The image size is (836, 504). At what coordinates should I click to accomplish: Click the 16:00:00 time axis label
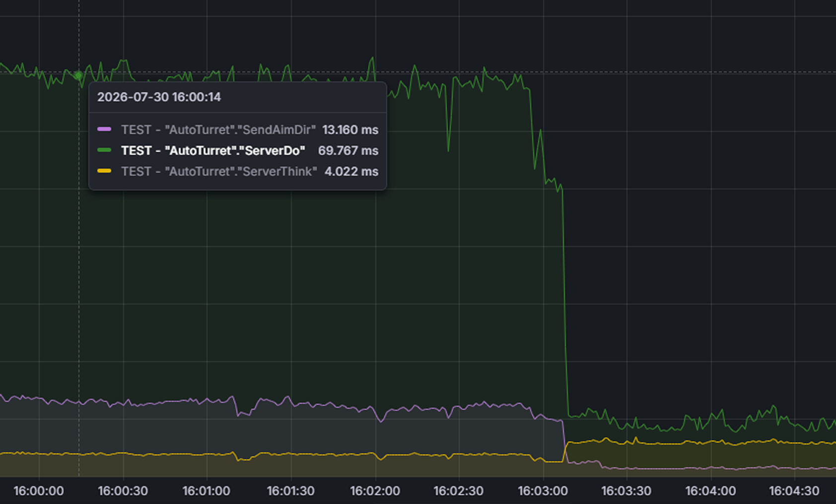point(39,491)
